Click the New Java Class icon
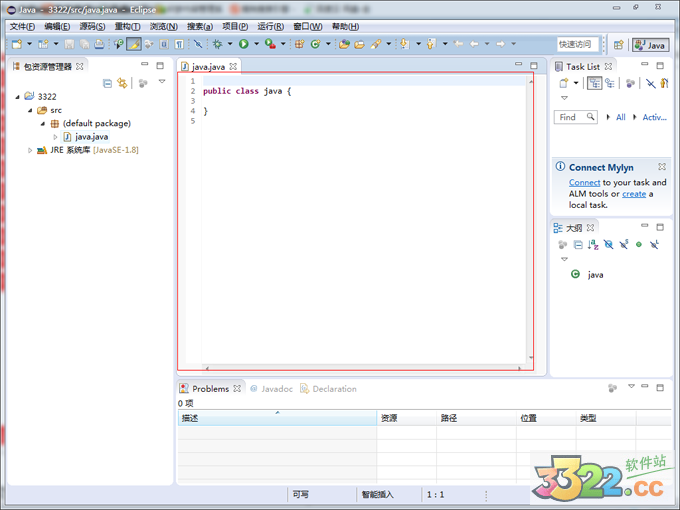The height and width of the screenshot is (510, 680). [x=315, y=44]
